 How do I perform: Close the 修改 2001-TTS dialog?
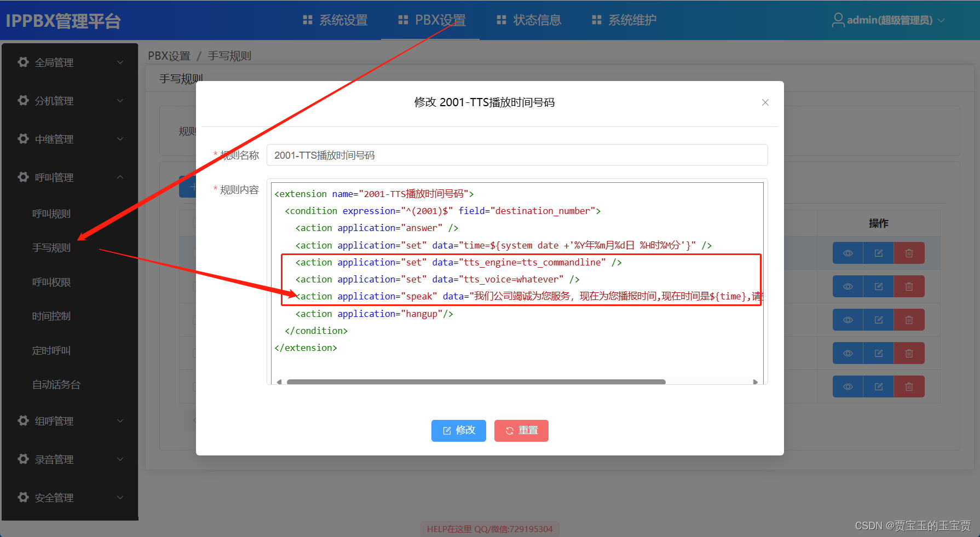click(765, 102)
